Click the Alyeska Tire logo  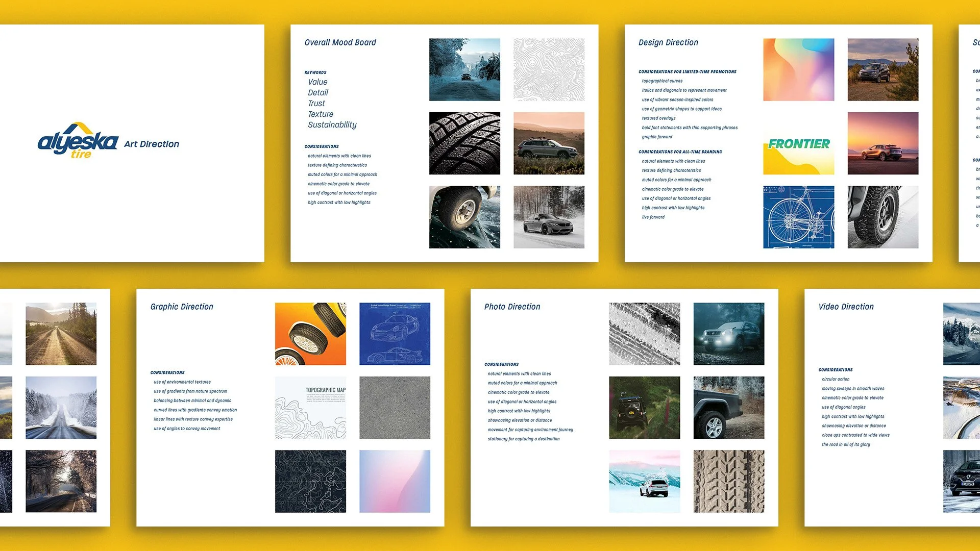point(78,140)
